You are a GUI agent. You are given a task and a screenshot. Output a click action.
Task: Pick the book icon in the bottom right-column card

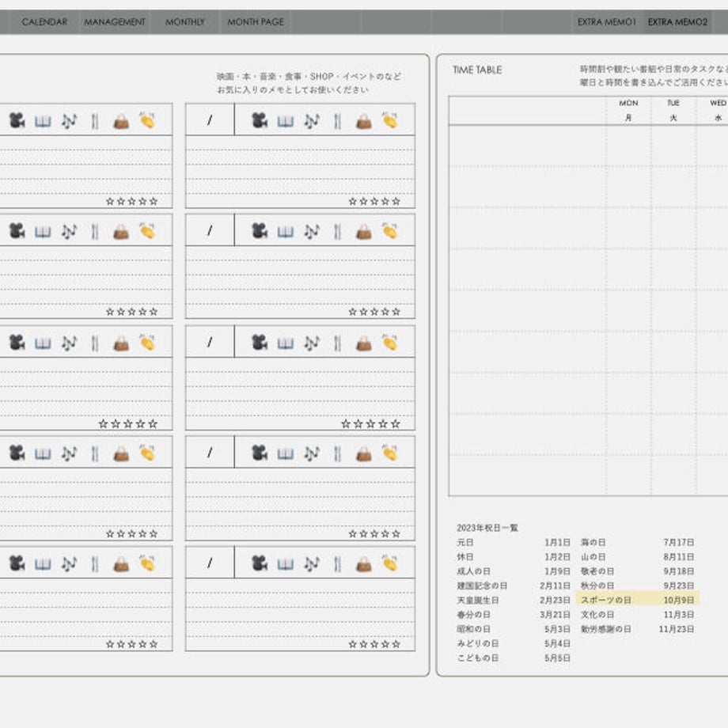[x=285, y=564]
